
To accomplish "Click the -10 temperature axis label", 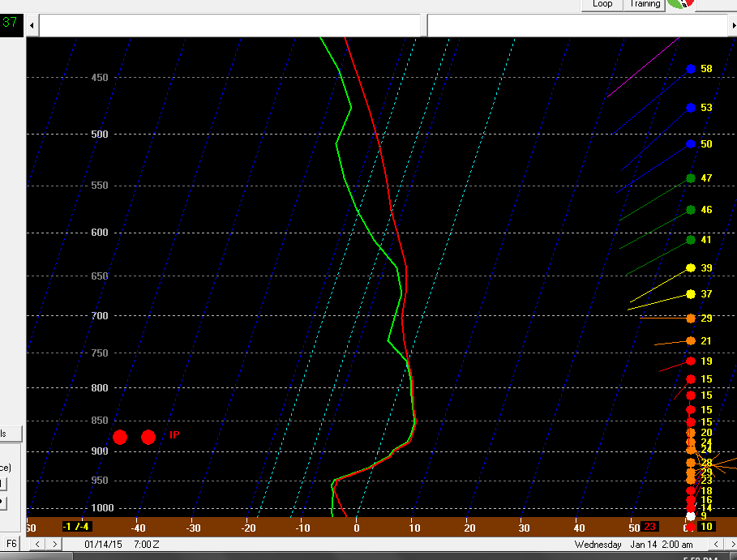I will [x=302, y=528].
